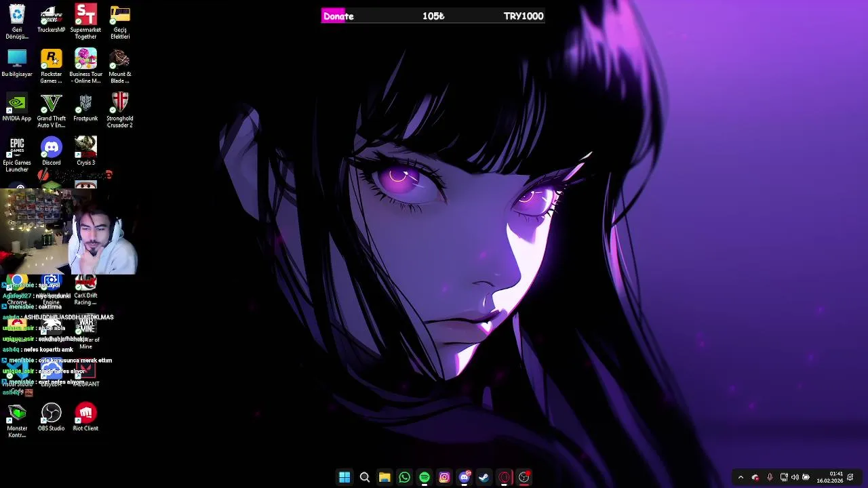The width and height of the screenshot is (868, 488).
Task: Select the Frostpunk desktop shortcut
Action: click(85, 108)
